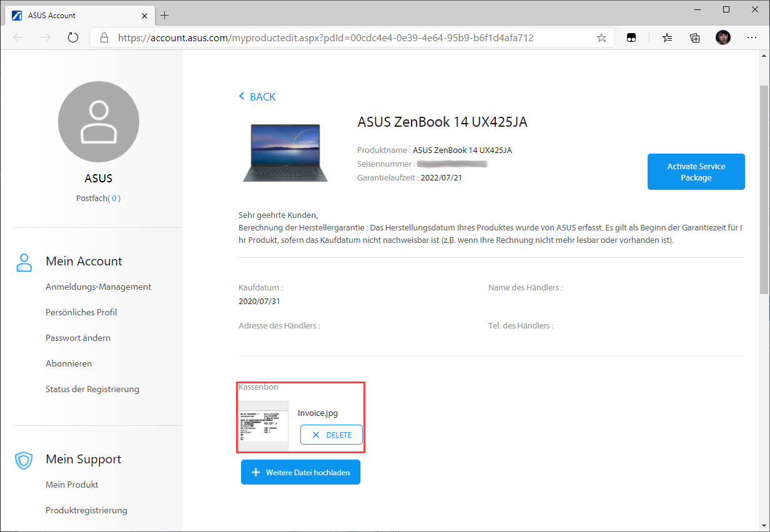This screenshot has width=770, height=532.
Task: Close the ASUS Account browser tab
Action: coord(144,16)
